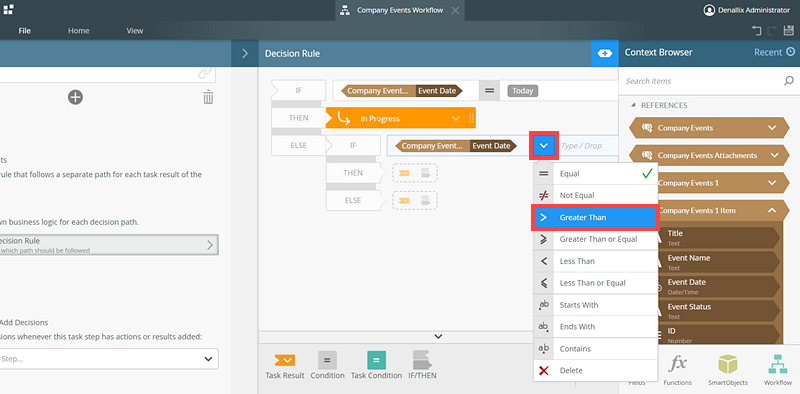Choose Ends With operator
Screen dimensions: 800x394
pyautogui.click(x=595, y=327)
